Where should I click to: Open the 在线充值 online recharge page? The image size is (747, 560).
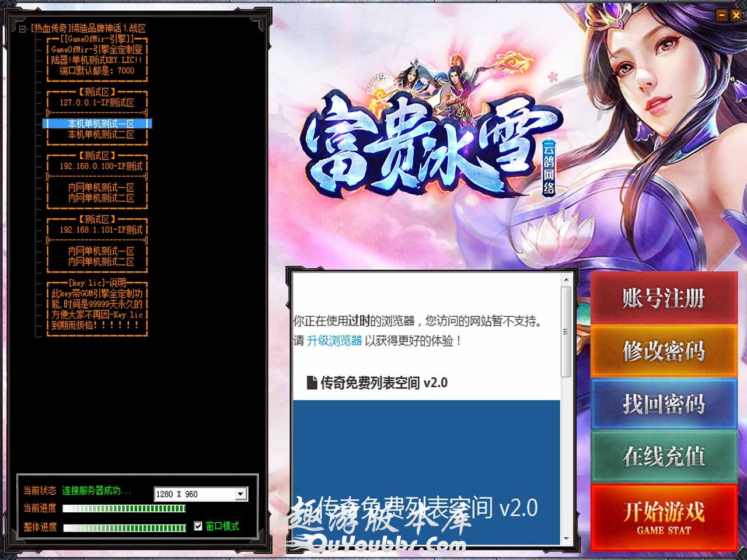pyautogui.click(x=664, y=456)
